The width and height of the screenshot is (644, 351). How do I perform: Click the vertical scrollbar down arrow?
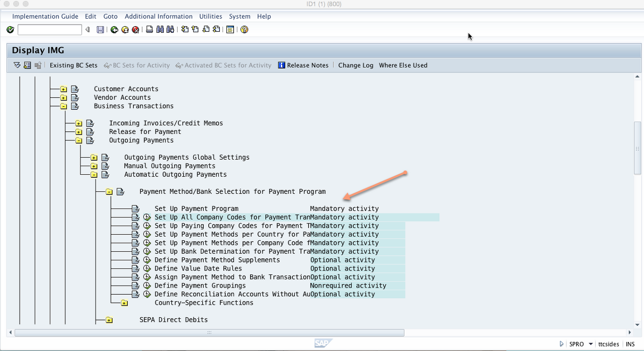pos(637,325)
